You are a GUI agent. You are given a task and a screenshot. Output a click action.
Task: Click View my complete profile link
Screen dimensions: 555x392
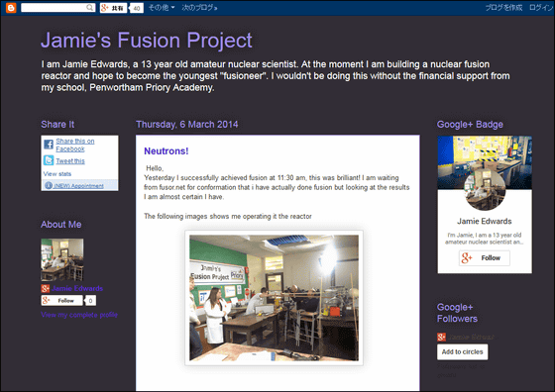pyautogui.click(x=79, y=315)
